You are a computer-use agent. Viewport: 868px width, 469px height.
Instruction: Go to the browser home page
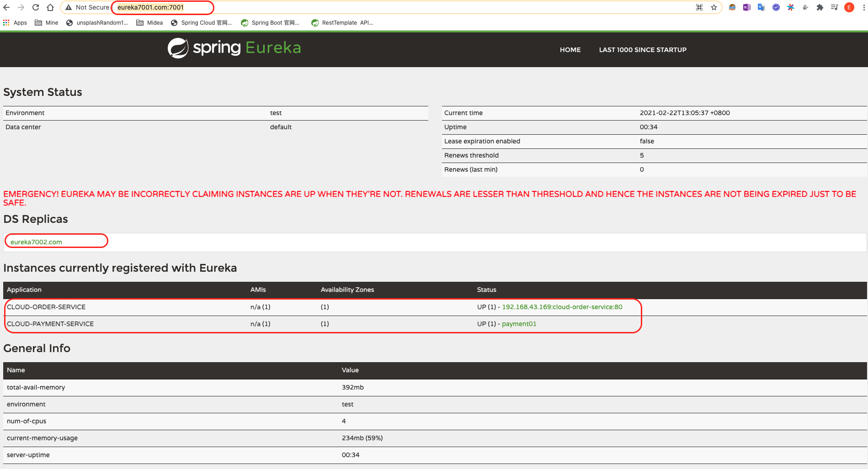point(50,7)
